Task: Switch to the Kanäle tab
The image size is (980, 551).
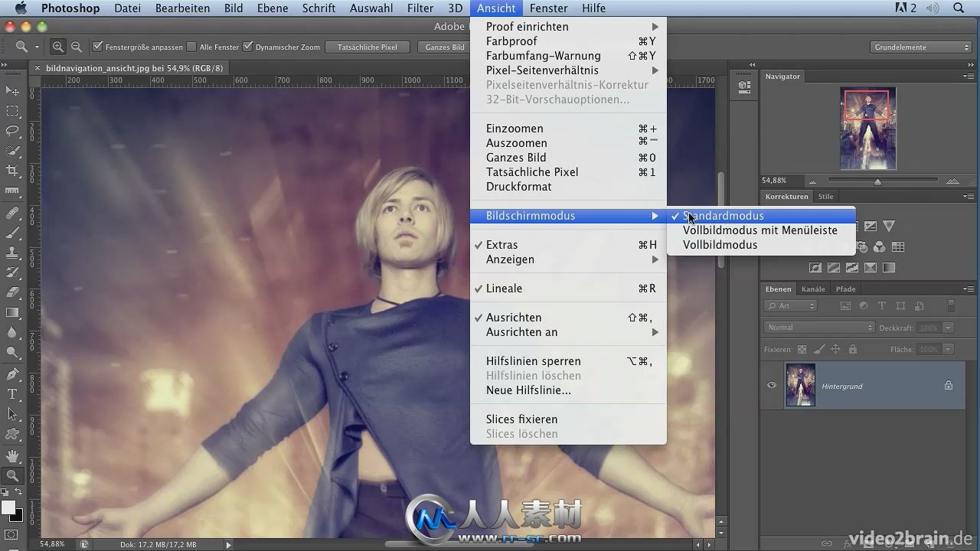Action: coord(813,289)
